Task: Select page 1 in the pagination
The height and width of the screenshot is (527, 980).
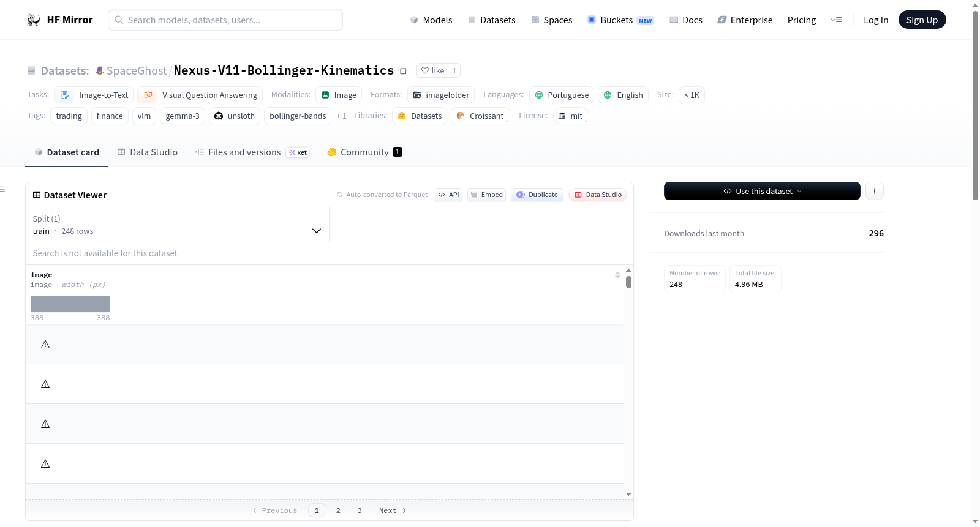Action: click(317, 510)
